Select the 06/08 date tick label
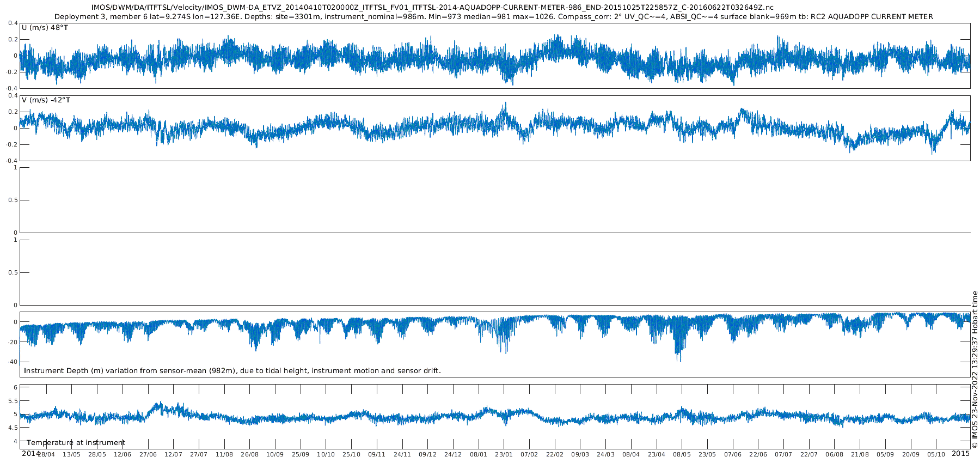 [x=835, y=455]
